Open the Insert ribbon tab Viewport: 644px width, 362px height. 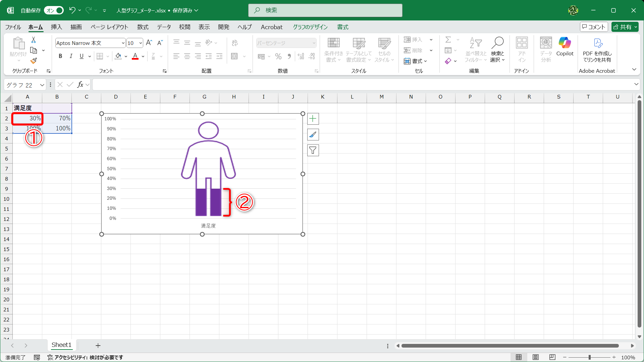pos(56,27)
